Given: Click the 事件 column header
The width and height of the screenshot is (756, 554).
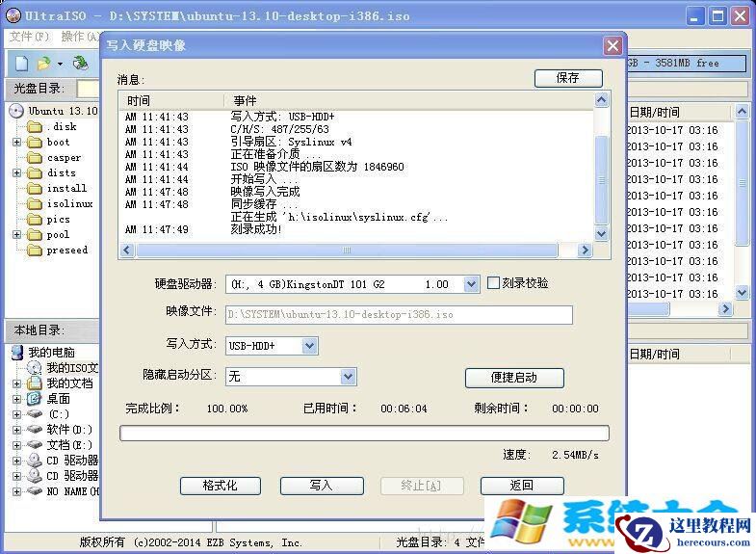Looking at the screenshot, I should [408, 101].
